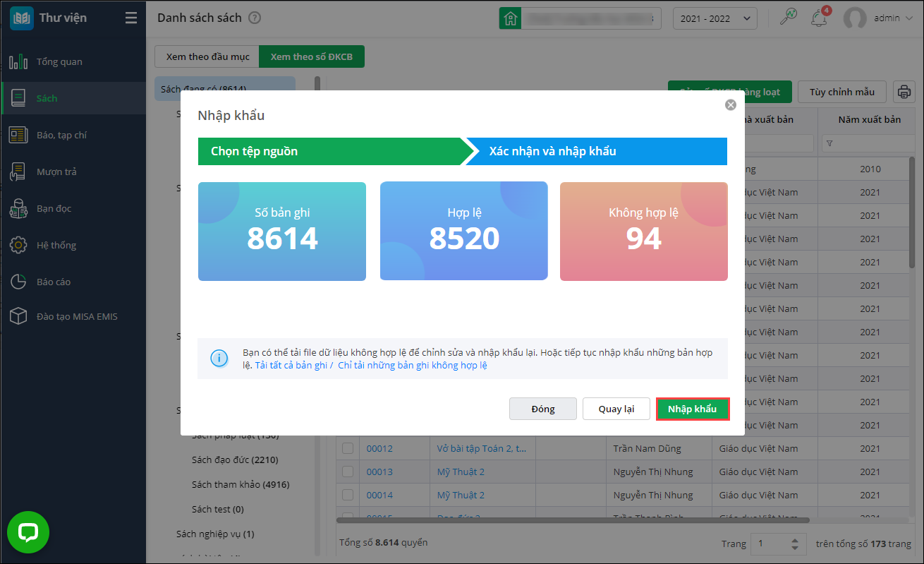Switch to Xem theo số ĐKCB tab
Screen dimensions: 924x564
point(312,56)
